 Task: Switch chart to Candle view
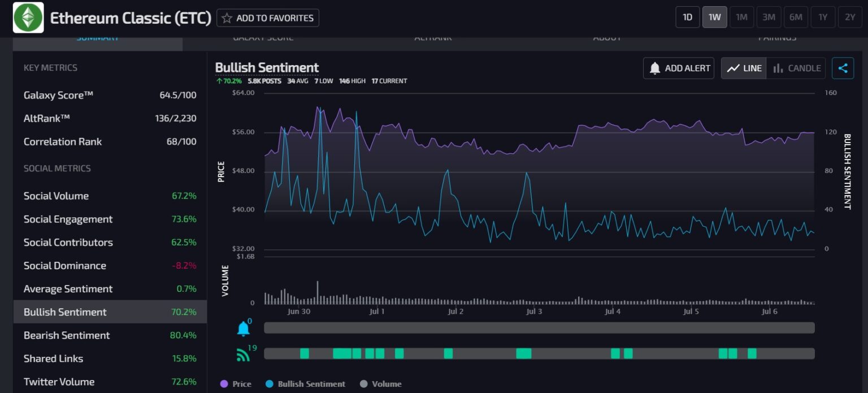pyautogui.click(x=796, y=68)
